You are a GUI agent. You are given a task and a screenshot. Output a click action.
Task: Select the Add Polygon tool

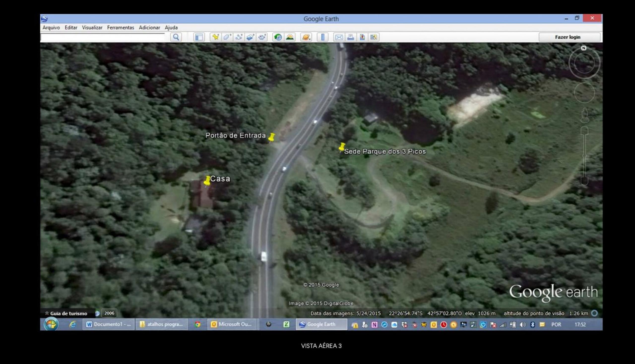pos(227,37)
